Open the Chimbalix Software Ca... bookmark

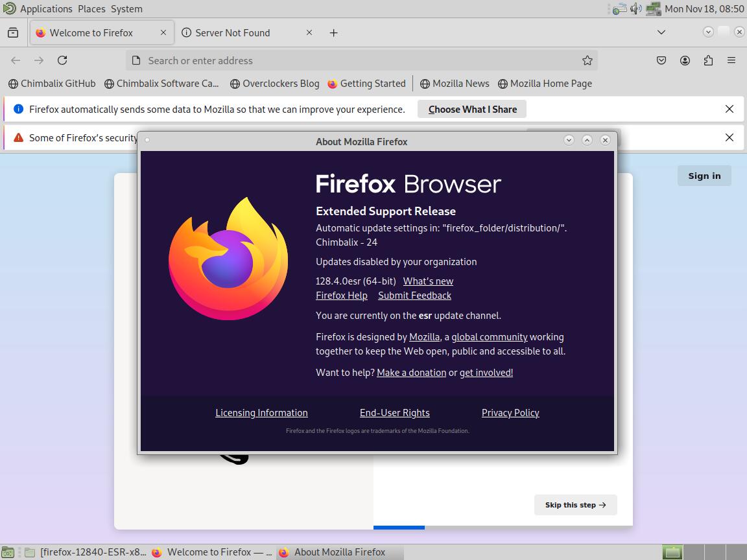click(x=161, y=84)
